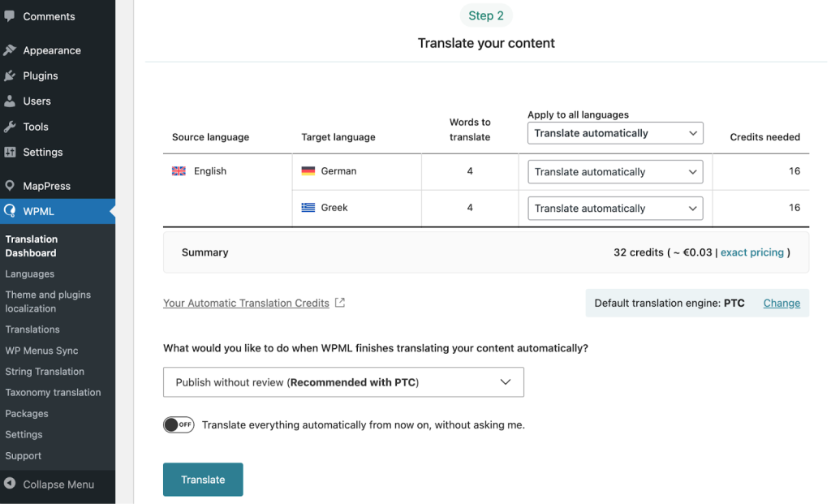Screen dimensions: 831x504
Task: Select the Users person icon
Action: pos(10,101)
